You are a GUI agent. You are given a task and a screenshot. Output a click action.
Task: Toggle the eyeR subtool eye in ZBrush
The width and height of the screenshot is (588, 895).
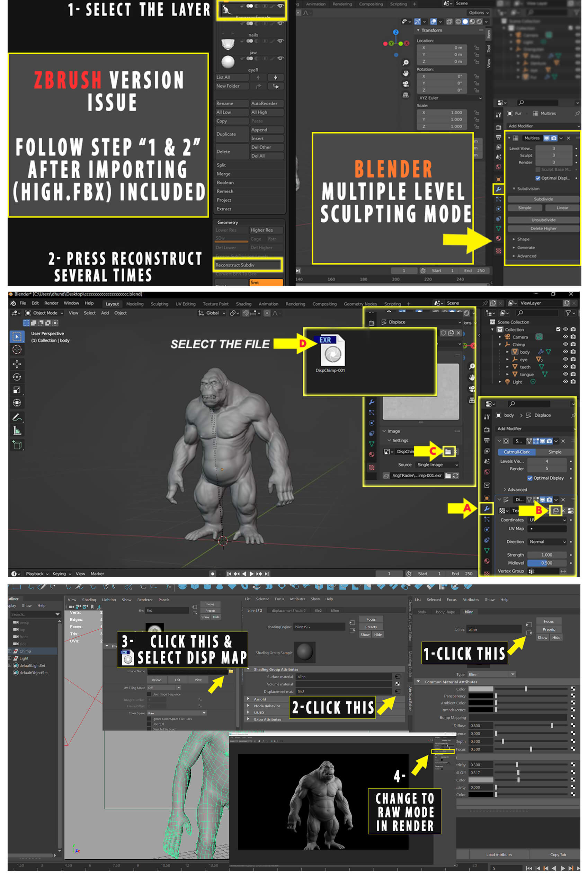[280, 58]
